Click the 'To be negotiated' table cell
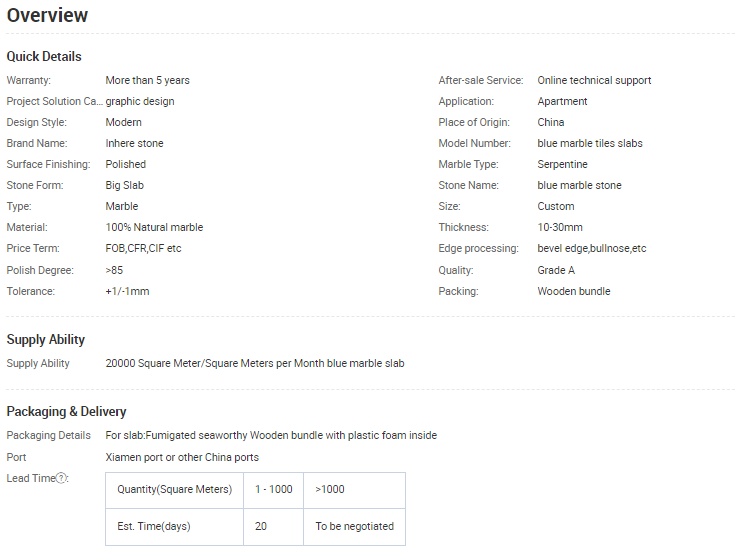 coord(354,526)
